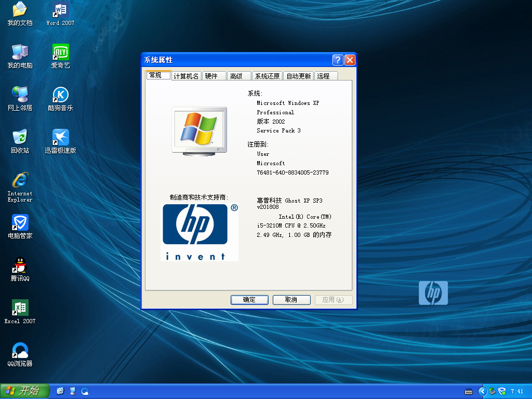Select the Excel 2007 desktop shortcut
Viewport: 532px width, 399px height.
tap(20, 312)
